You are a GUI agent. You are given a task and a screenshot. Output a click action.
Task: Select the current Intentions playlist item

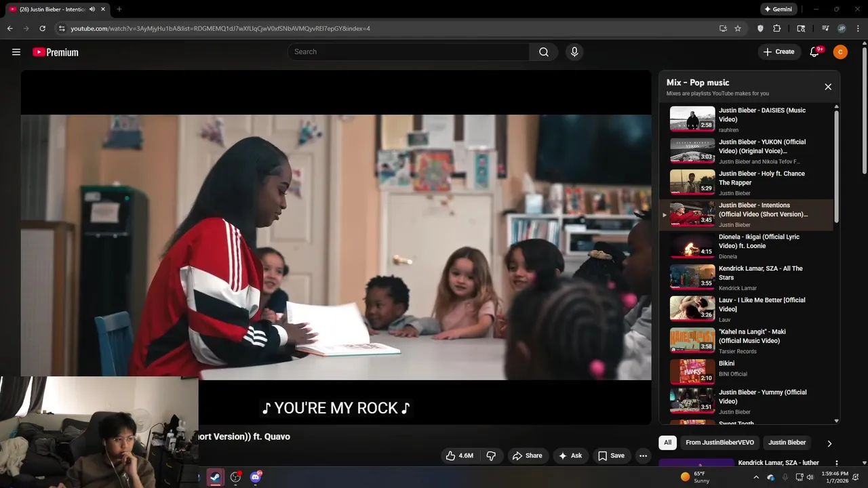pos(746,214)
